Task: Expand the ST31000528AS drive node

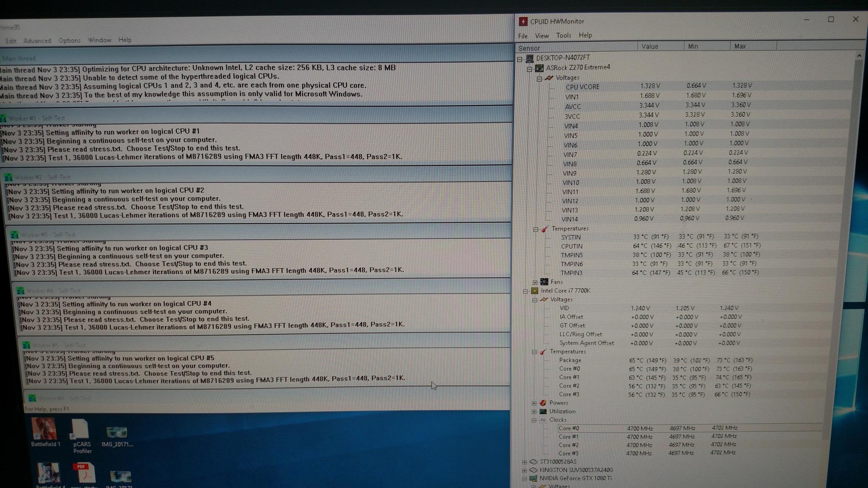Action: coord(525,462)
